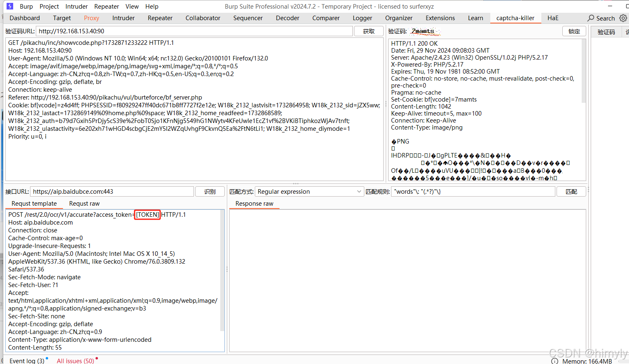Image resolution: width=629 pixels, height=364 pixels.
Task: Click the captcha image thumbnail
Action: [x=424, y=31]
